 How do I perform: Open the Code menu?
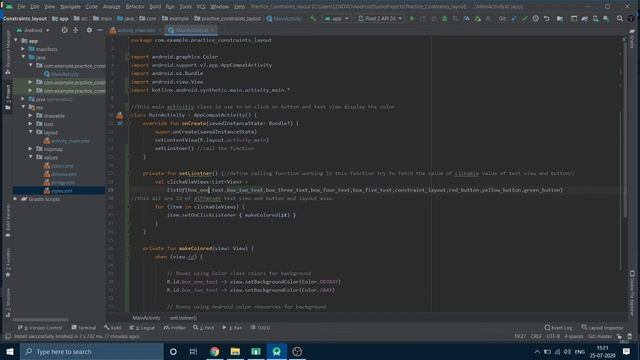pyautogui.click(x=91, y=7)
